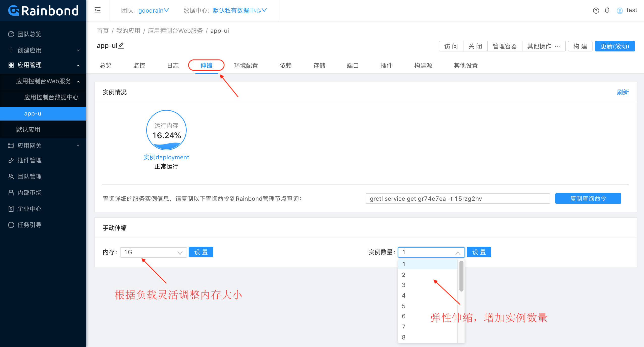The width and height of the screenshot is (644, 347).
Task: Choose 1 in the instance count list
Action: coord(428,264)
